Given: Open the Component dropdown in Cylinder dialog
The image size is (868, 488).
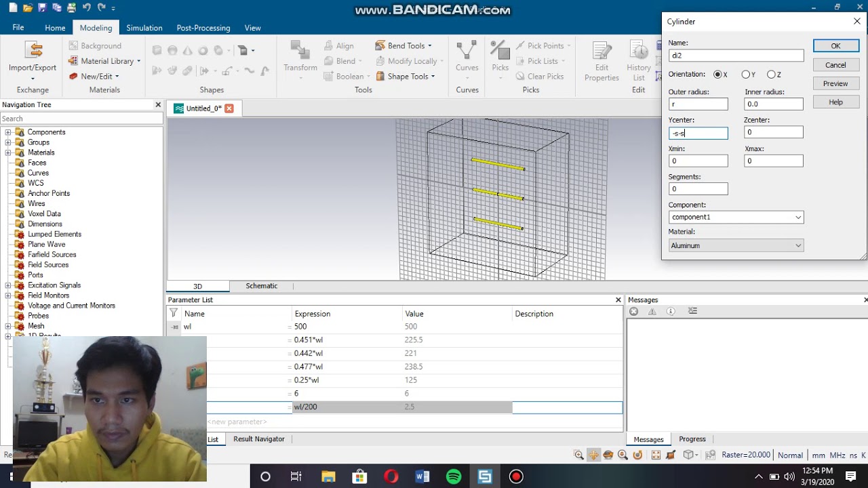Looking at the screenshot, I should point(736,217).
